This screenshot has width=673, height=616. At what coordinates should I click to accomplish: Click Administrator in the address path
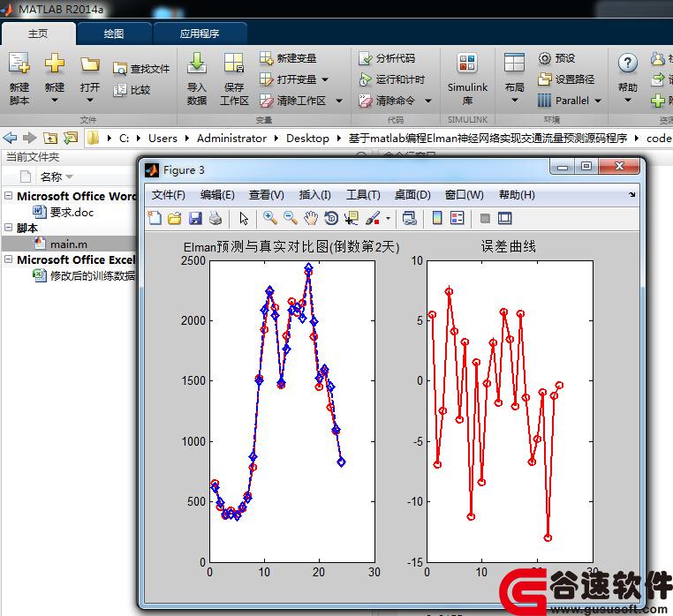pos(231,139)
